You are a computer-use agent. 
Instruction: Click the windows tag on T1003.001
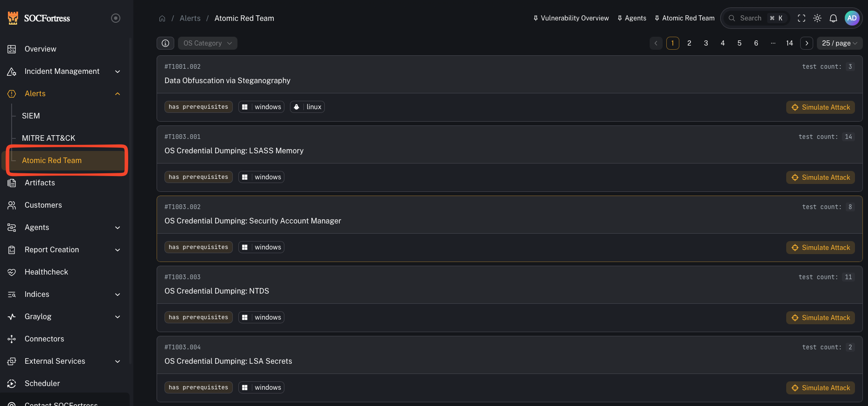pyautogui.click(x=261, y=177)
